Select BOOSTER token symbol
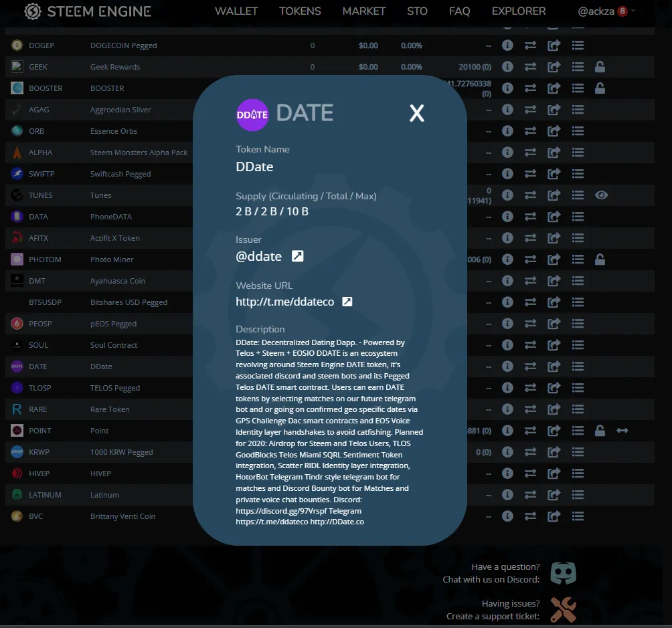This screenshot has height=628, width=672. pyautogui.click(x=46, y=88)
